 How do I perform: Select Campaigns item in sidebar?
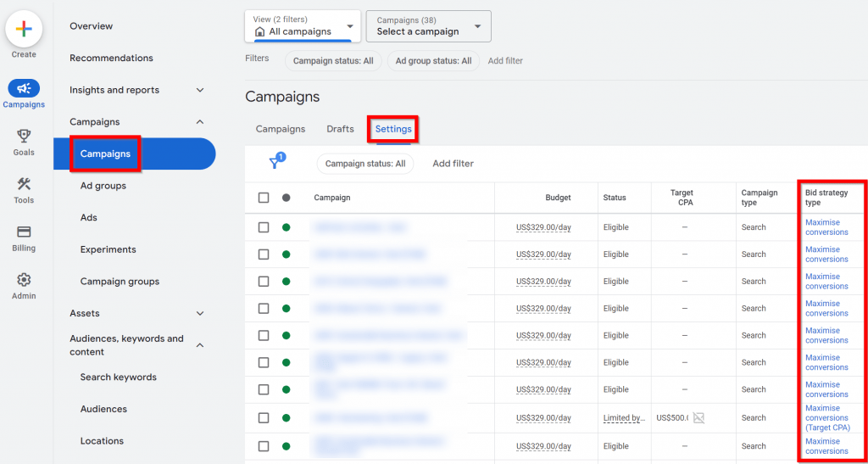[135, 154]
